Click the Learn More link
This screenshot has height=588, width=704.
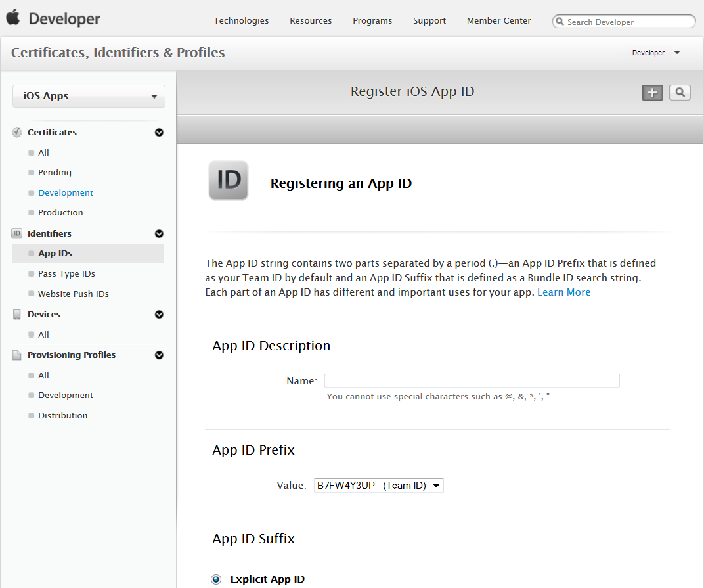[x=564, y=292]
